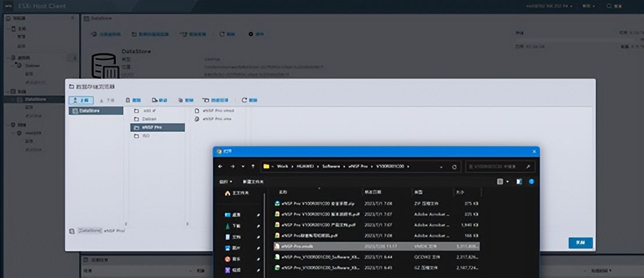Toggle the preview pane icon in file dialog

(519, 181)
